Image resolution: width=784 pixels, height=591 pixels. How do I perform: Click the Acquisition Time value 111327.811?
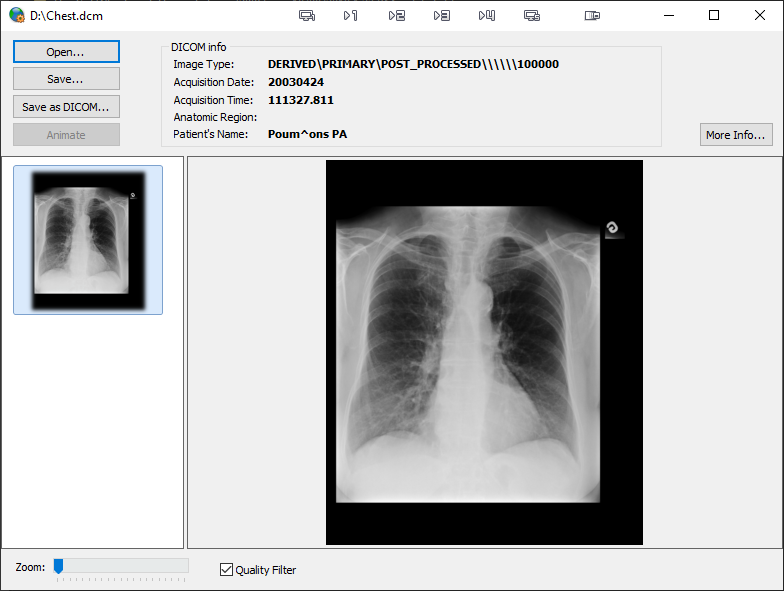pyautogui.click(x=300, y=100)
